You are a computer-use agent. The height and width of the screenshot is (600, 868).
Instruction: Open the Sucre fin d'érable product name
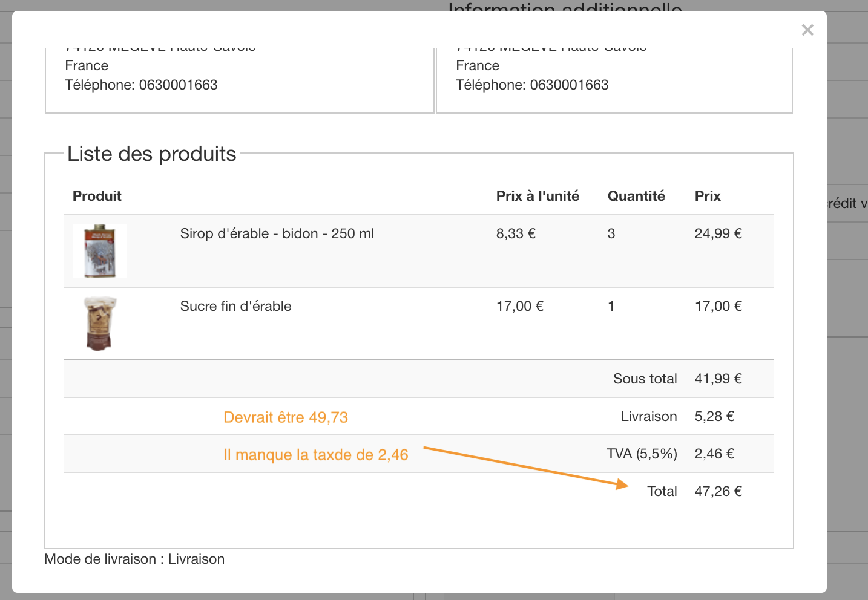235,307
